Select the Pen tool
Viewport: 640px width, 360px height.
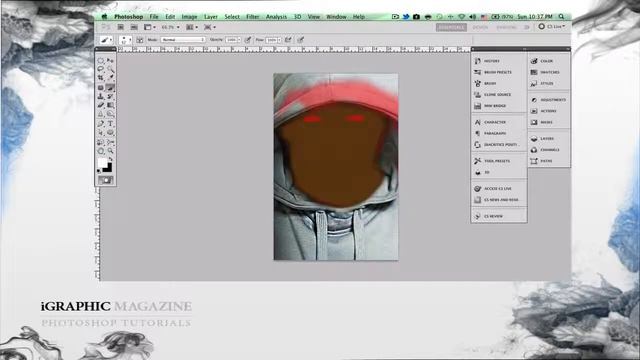(101, 124)
